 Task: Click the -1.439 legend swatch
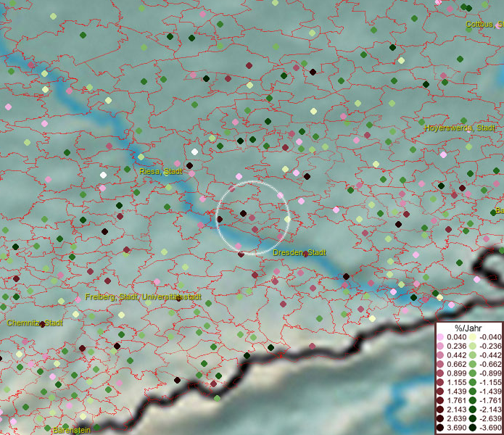(x=473, y=391)
